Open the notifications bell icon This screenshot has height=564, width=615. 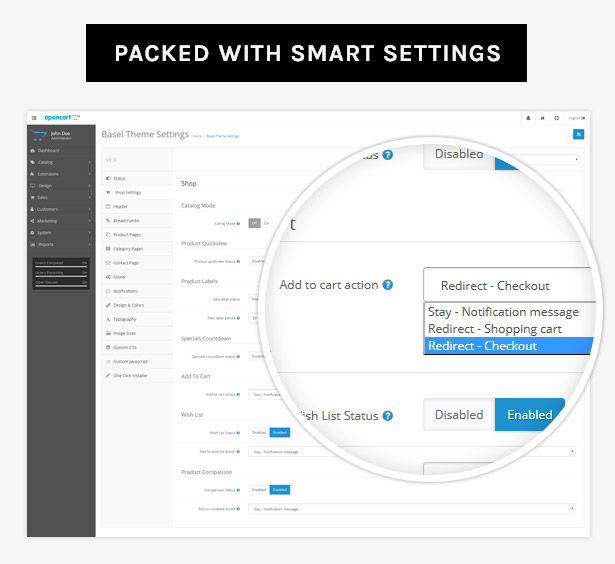528,118
